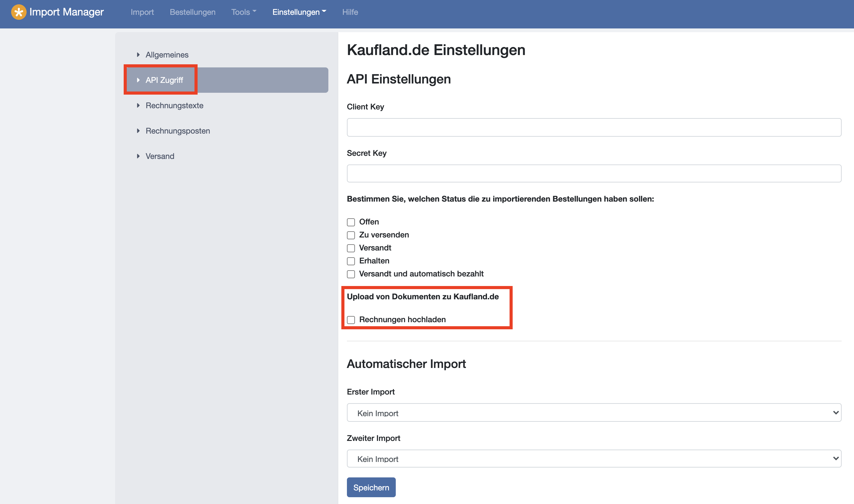Click the Erster Import label

tap(371, 392)
